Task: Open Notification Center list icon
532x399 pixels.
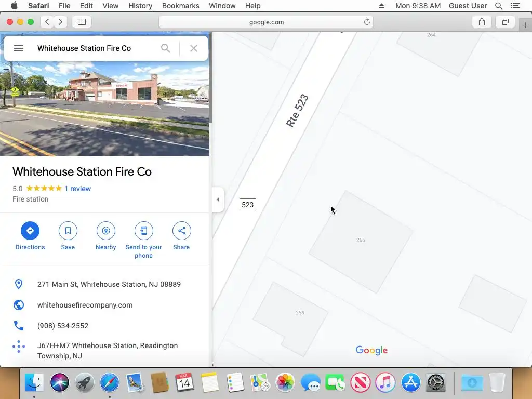Action: (515, 6)
